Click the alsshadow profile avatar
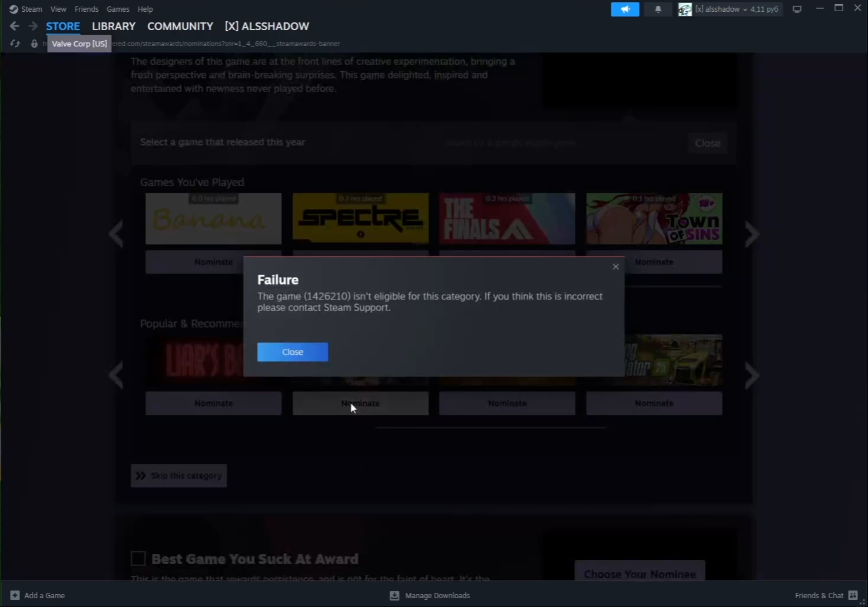Image resolution: width=868 pixels, height=607 pixels. tap(685, 9)
